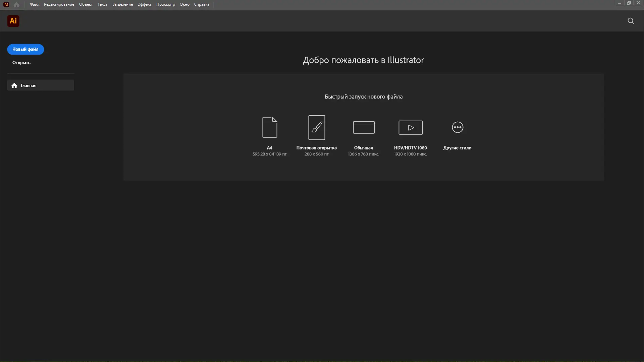Open Другие стили via the ellipsis icon
The height and width of the screenshot is (362, 644).
tap(457, 127)
